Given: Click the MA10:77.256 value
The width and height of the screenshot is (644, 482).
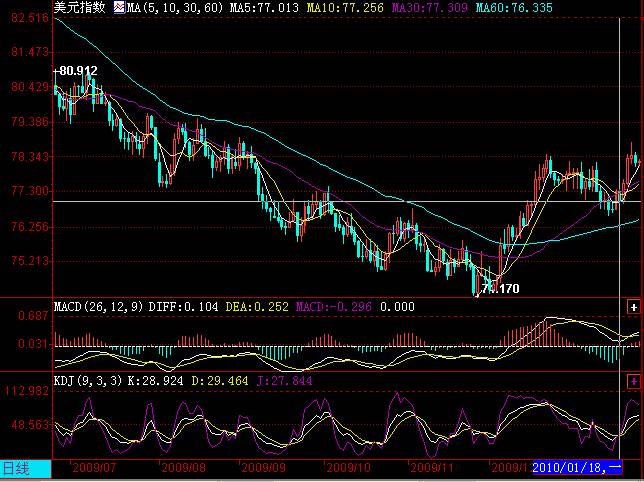Looking at the screenshot, I should [345, 7].
